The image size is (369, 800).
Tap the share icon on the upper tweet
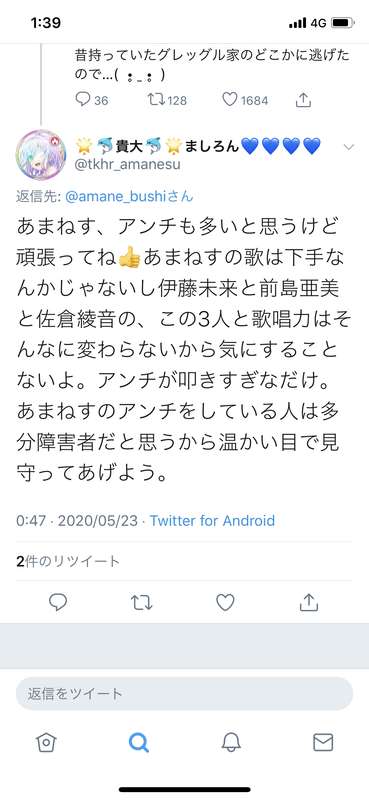click(x=304, y=99)
